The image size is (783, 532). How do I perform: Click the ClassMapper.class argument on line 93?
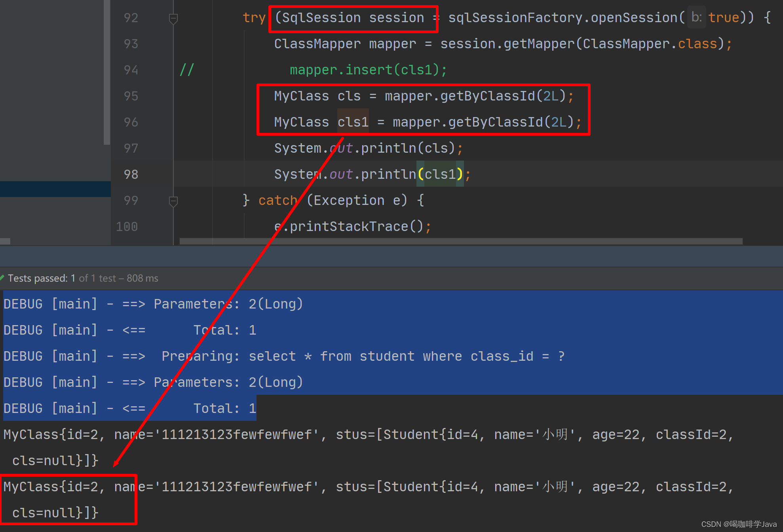pos(650,44)
